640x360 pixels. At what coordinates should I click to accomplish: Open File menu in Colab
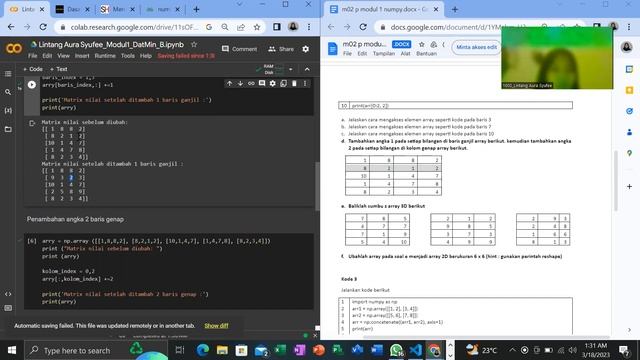pyautogui.click(x=33, y=56)
